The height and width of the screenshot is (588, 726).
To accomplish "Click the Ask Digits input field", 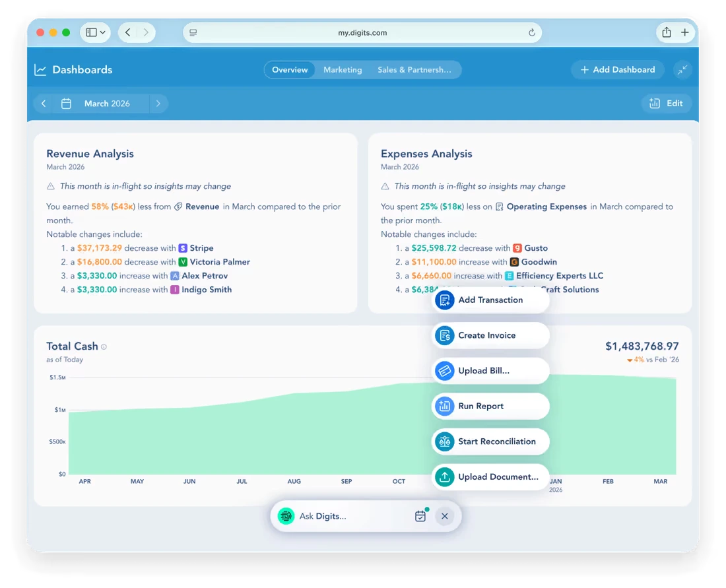I will coord(352,516).
